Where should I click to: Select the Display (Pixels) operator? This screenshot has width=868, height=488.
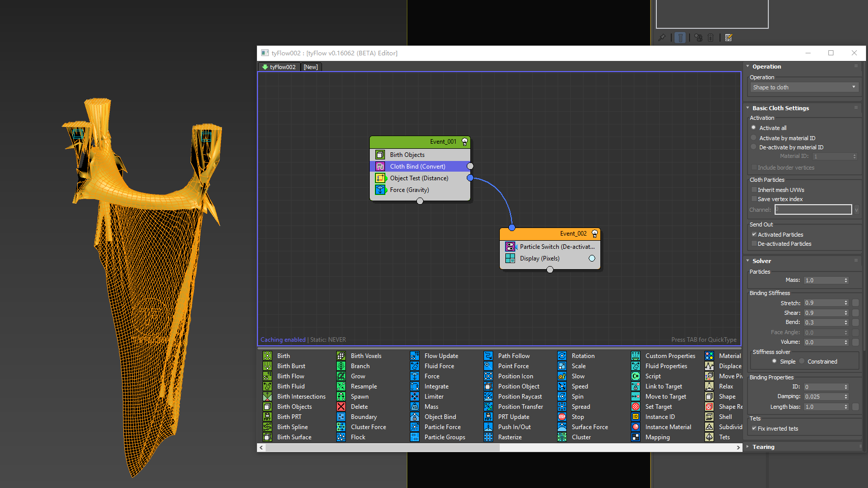pos(550,258)
